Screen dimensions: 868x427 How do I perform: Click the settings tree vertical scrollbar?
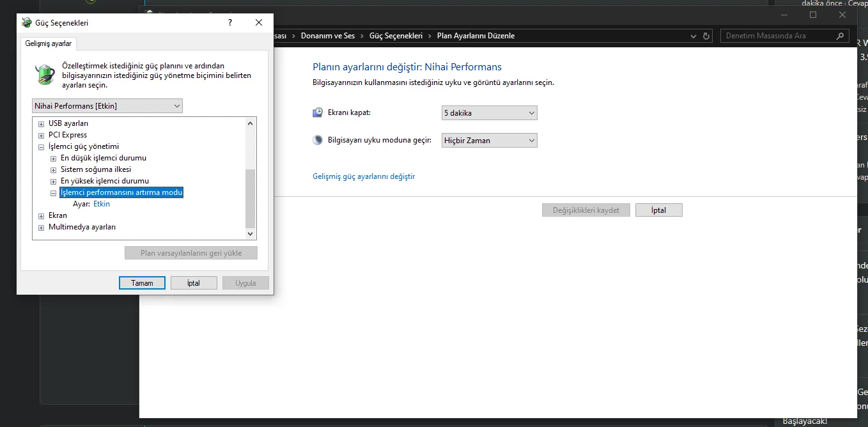tap(251, 178)
